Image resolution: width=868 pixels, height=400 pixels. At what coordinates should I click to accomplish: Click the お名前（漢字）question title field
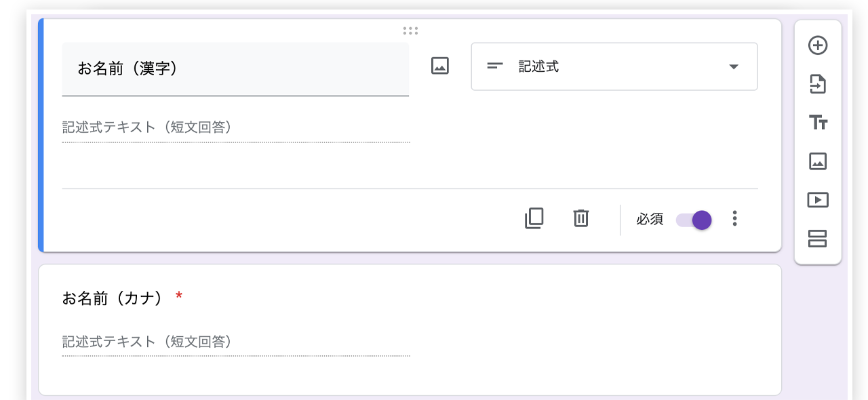[x=235, y=68]
